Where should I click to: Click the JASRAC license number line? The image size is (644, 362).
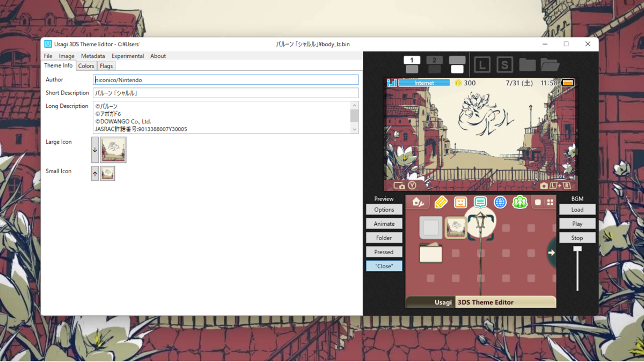141,129
